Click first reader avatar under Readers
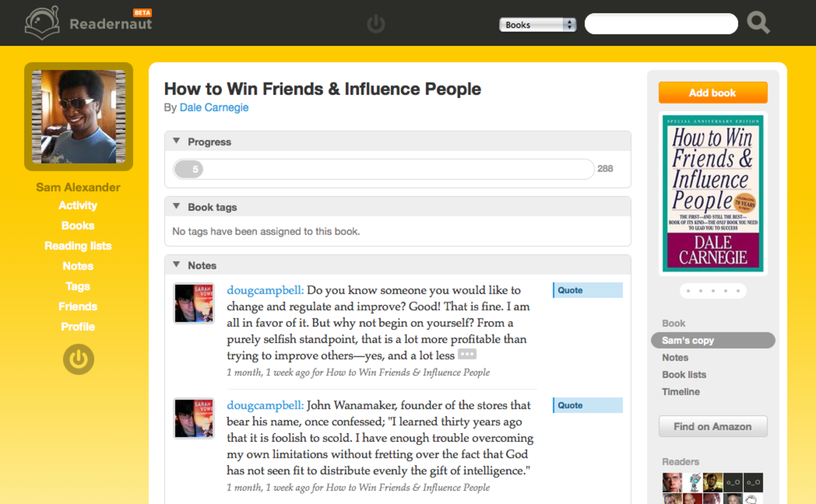 (x=672, y=482)
